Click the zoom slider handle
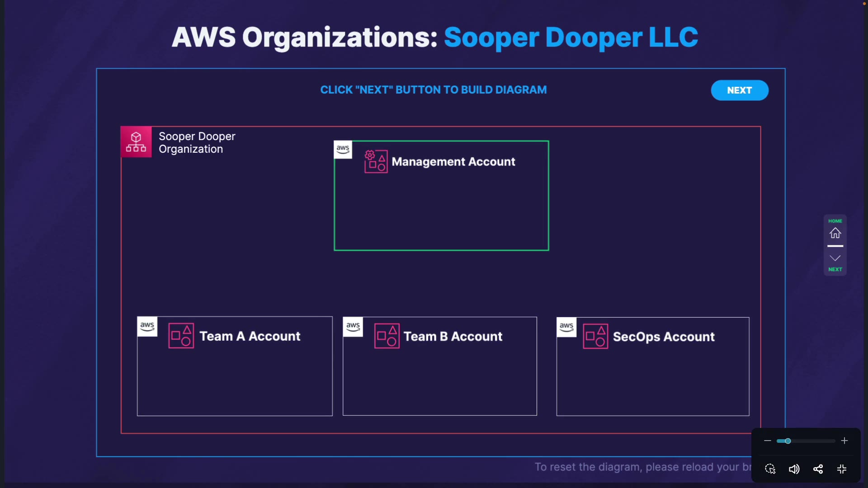868x488 pixels. click(x=788, y=441)
